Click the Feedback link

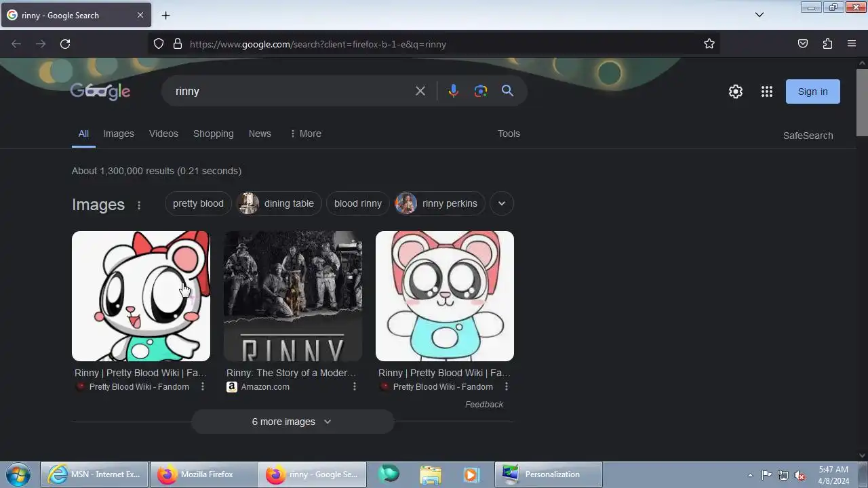484,405
